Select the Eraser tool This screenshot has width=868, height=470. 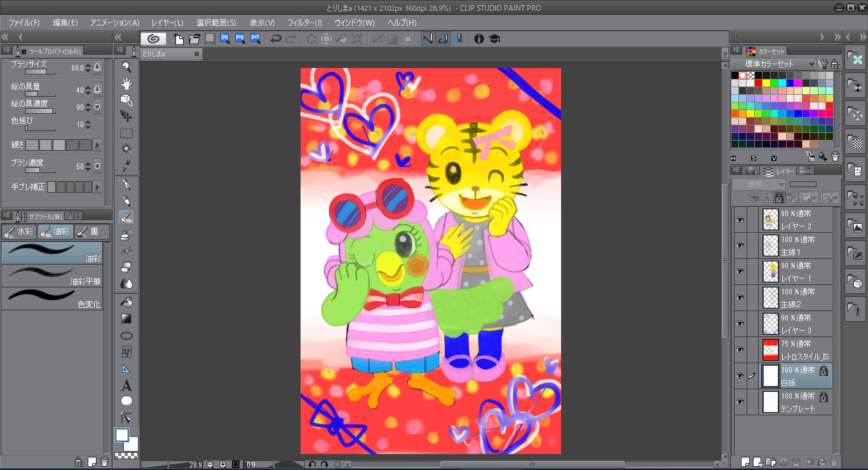click(126, 266)
